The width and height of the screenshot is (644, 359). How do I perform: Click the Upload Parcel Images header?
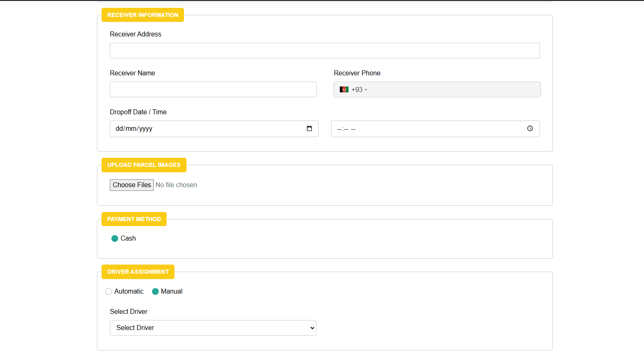(144, 165)
